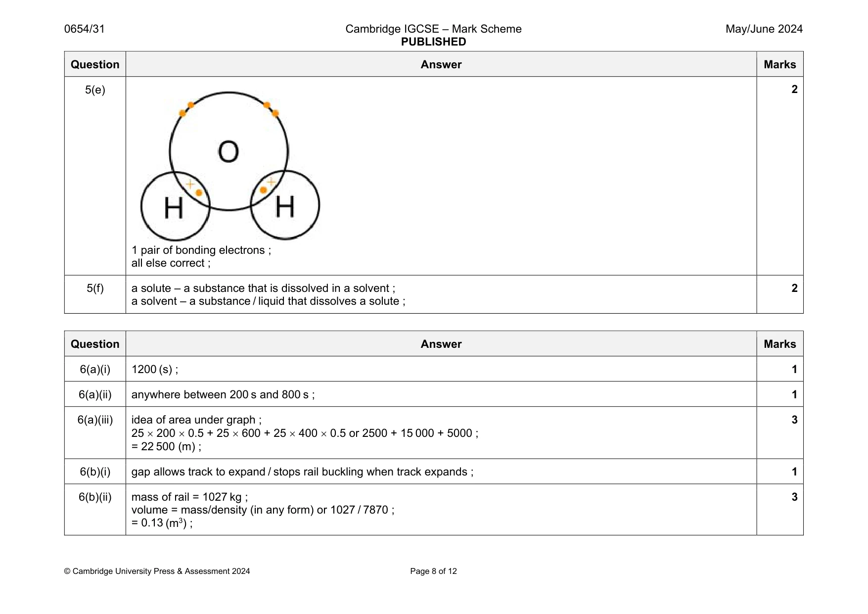
Task: Click the 'May/June 2024' date
Action: point(764,29)
